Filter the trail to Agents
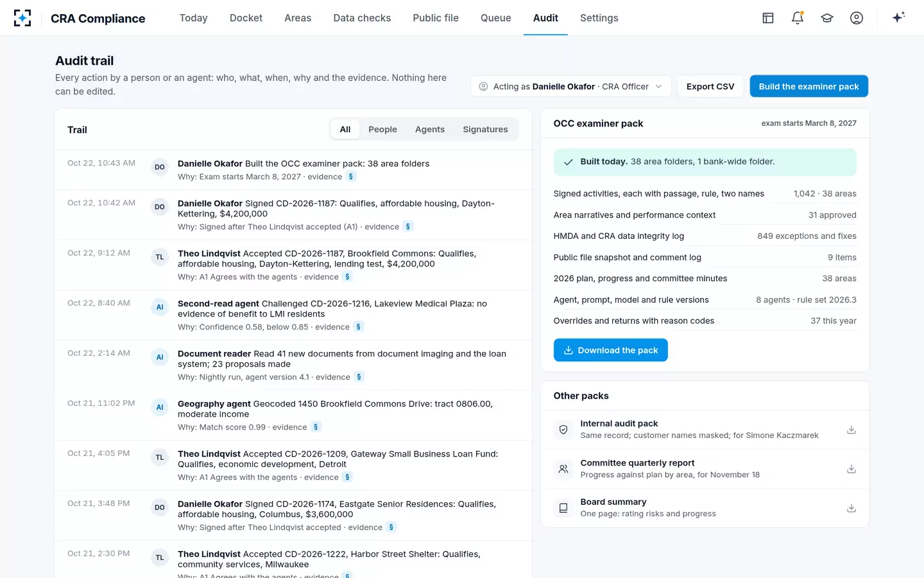The image size is (924, 578). coord(430,129)
